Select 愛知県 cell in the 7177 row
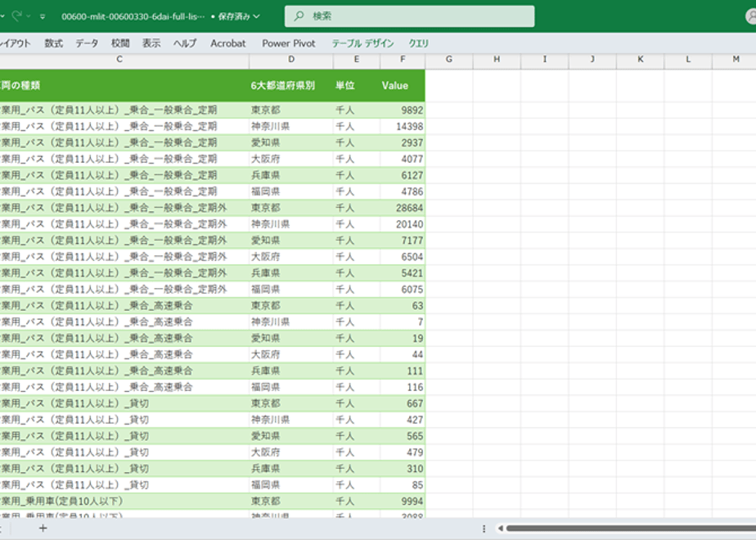The width and height of the screenshot is (756, 540). tap(290, 241)
